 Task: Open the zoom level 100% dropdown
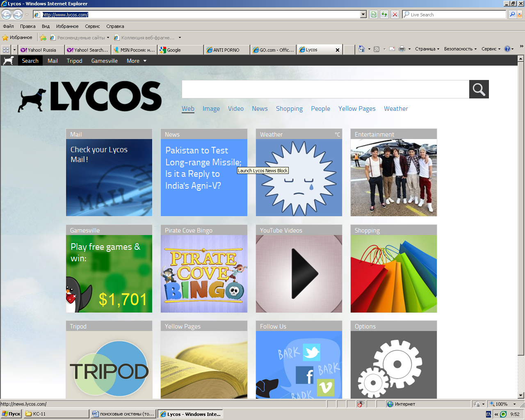(x=515, y=404)
